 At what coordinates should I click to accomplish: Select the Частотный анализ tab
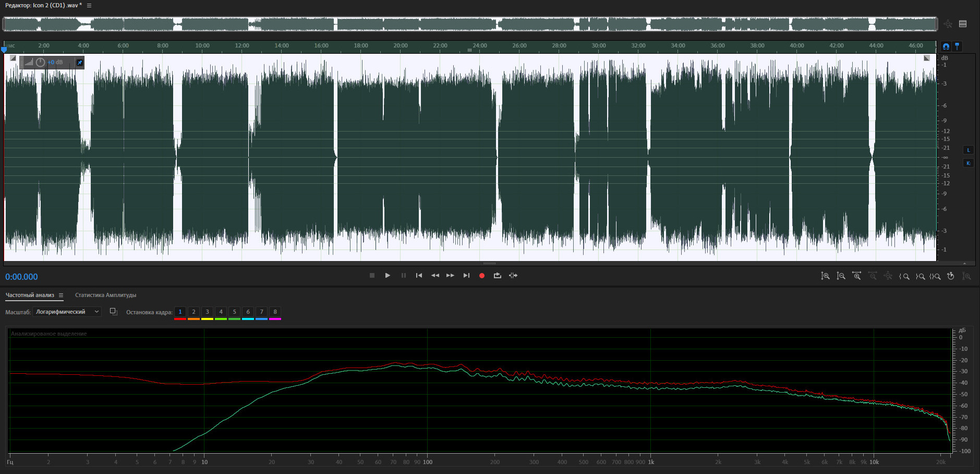click(30, 295)
